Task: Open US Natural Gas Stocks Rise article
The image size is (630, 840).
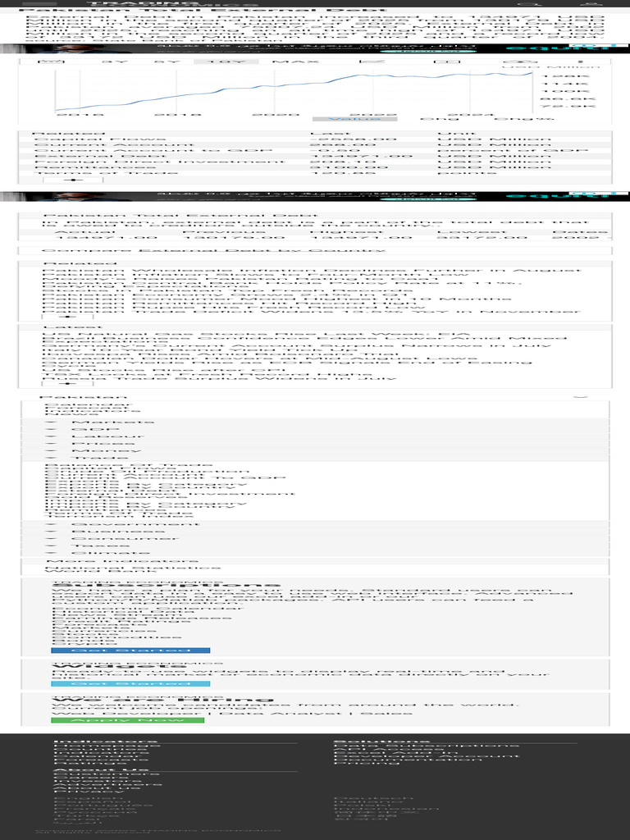Action: pyautogui.click(x=256, y=335)
